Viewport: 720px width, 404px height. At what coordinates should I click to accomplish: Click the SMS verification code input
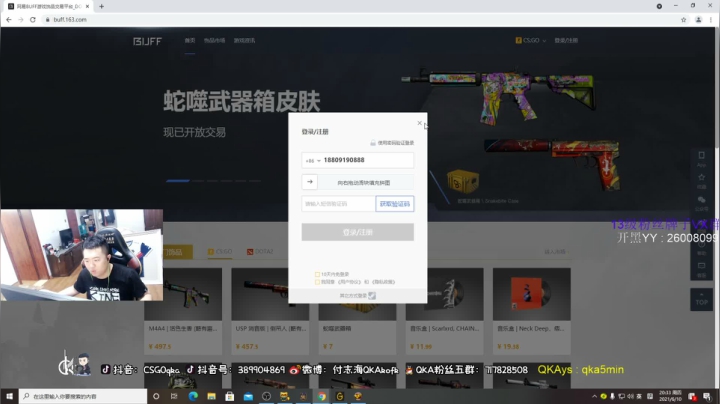(x=338, y=204)
